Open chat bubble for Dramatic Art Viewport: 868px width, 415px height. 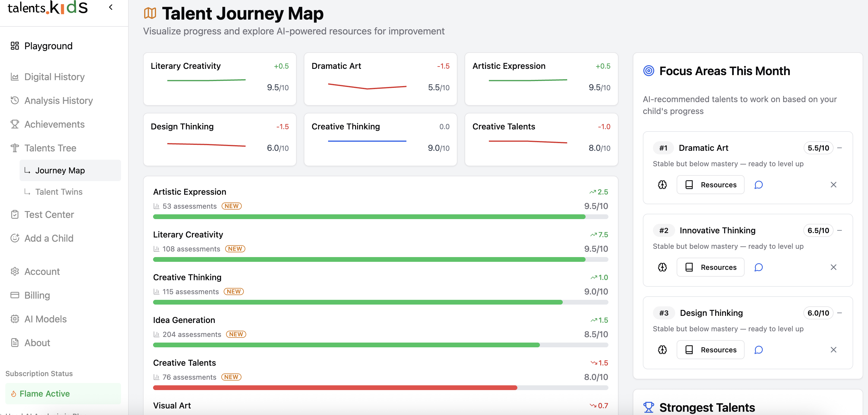click(x=759, y=185)
